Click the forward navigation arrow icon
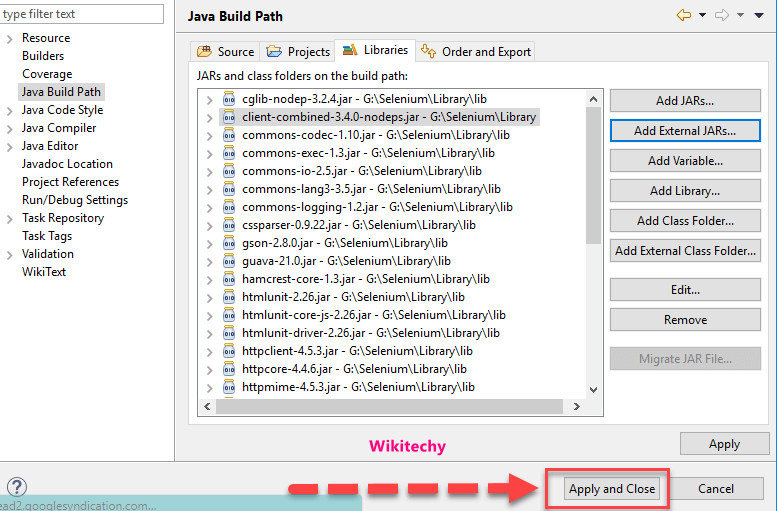Viewport: 779px width, 511px height. click(720, 16)
